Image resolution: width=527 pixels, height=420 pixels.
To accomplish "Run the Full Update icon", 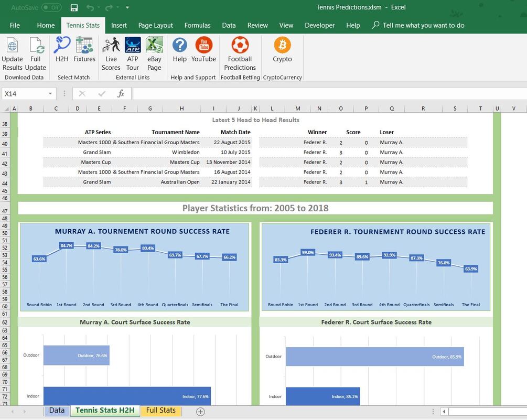I will [36, 45].
